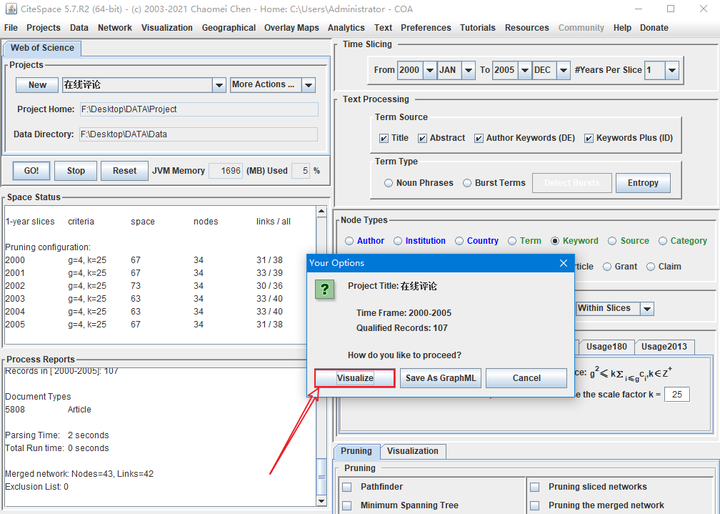Select Institution as node type

pyautogui.click(x=398, y=241)
